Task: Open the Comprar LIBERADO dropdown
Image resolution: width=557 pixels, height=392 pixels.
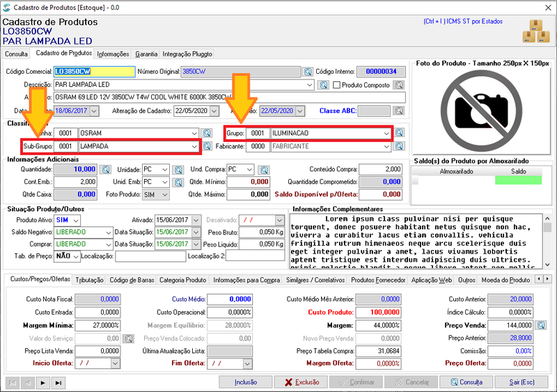Action: [109, 244]
